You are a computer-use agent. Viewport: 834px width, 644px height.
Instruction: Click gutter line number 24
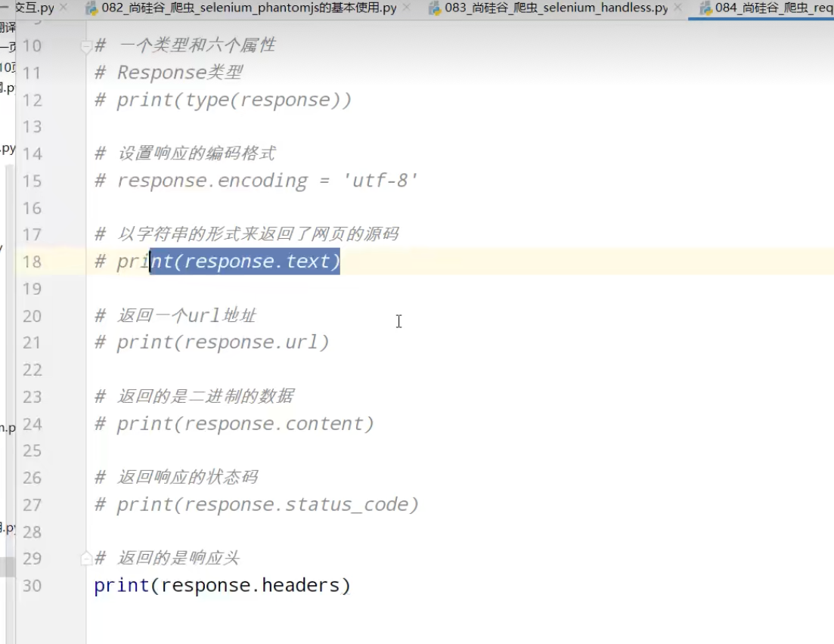pyautogui.click(x=32, y=424)
